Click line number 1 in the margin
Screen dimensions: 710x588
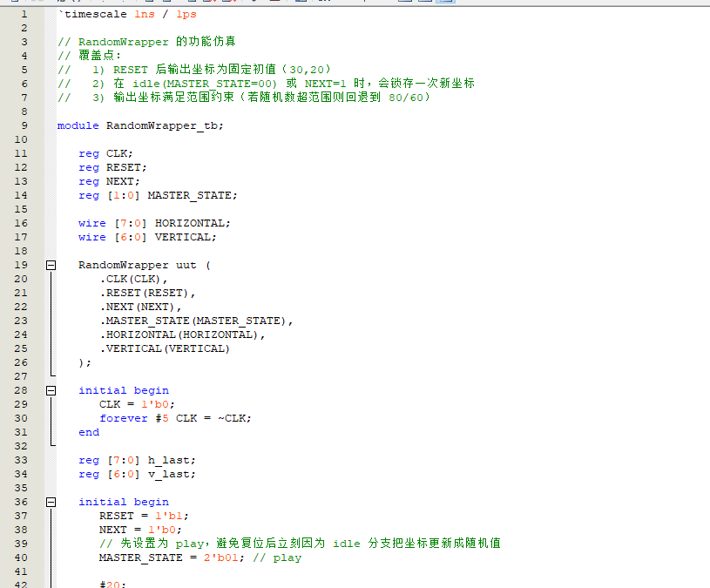(x=24, y=15)
